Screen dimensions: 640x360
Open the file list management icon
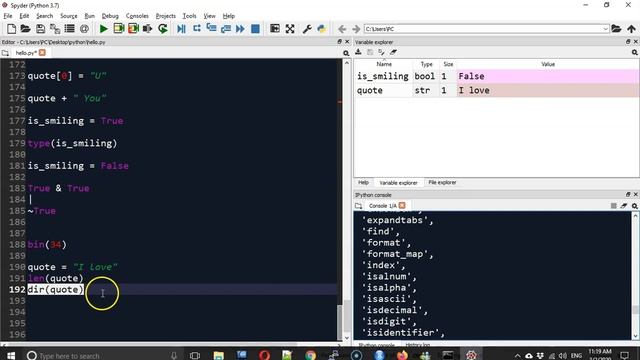click(x=69, y=29)
